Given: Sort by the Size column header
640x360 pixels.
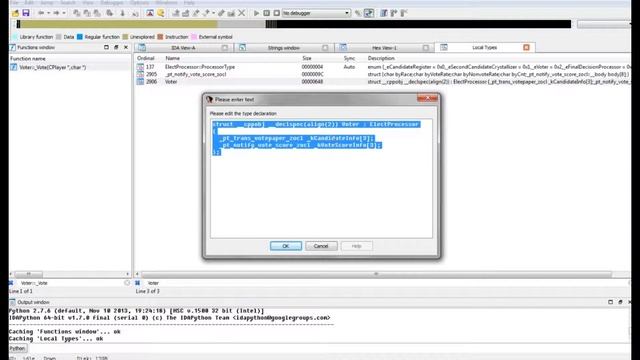Looking at the screenshot, I should click(307, 58).
